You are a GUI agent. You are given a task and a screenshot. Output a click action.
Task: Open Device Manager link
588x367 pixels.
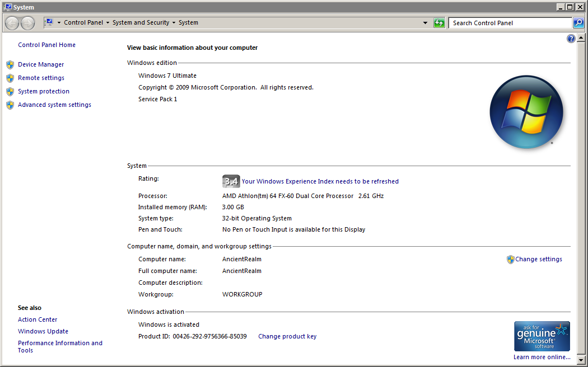(x=41, y=64)
